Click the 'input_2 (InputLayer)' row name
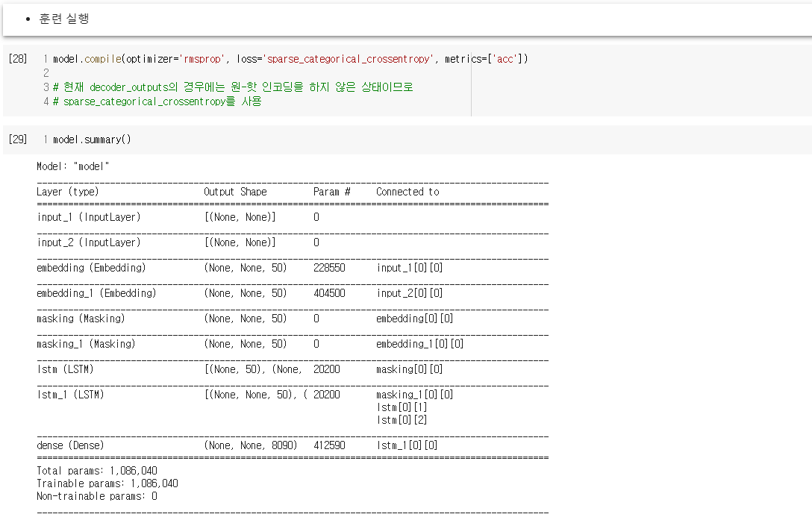The width and height of the screenshot is (812, 520). pyautogui.click(x=89, y=242)
